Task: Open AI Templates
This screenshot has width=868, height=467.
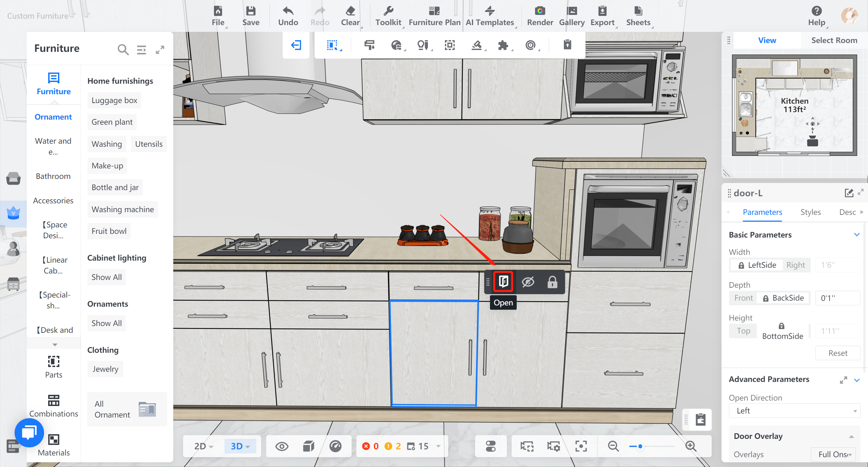Action: pos(490,16)
